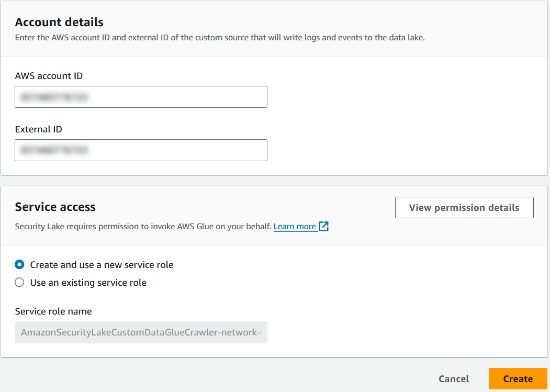The height and width of the screenshot is (392, 550).
Task: Choose Use an existing service role option
Action: click(x=19, y=282)
